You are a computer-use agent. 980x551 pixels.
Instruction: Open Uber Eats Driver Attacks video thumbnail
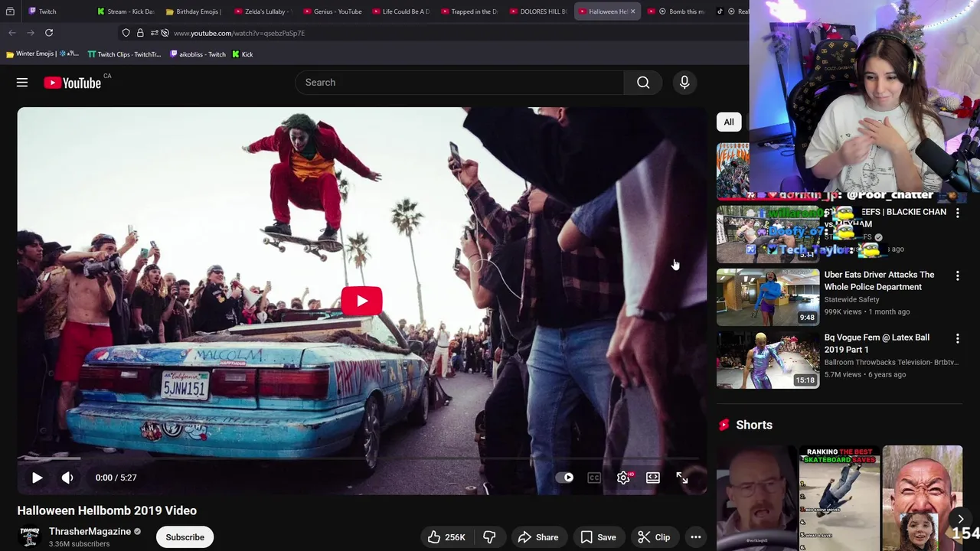(x=768, y=297)
